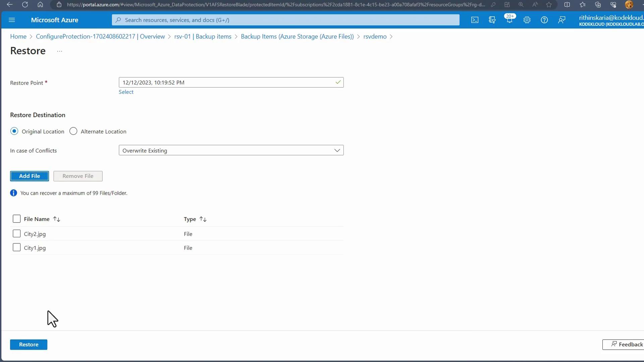This screenshot has height=362, width=644.
Task: Sort table by File Name arrows
Action: click(57, 219)
